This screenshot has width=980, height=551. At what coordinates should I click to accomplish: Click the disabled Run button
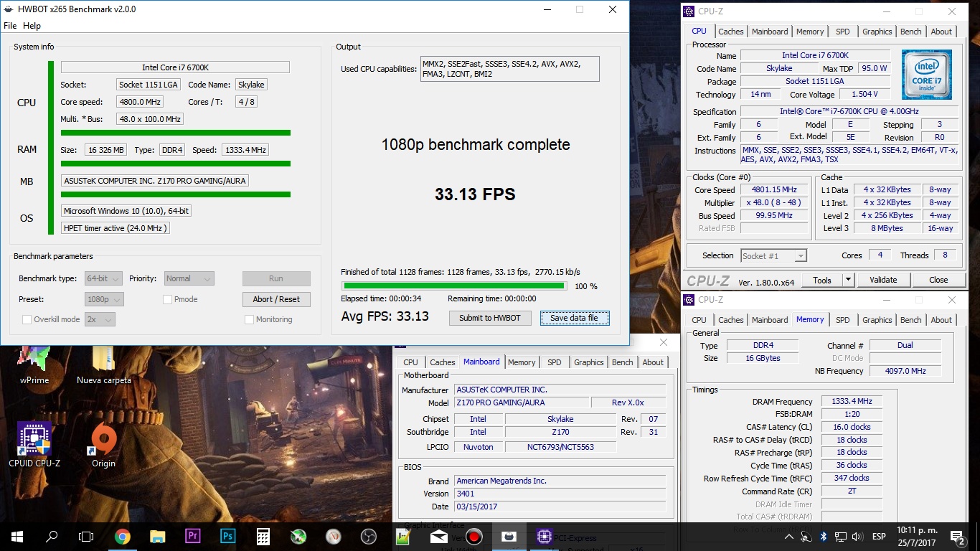276,278
